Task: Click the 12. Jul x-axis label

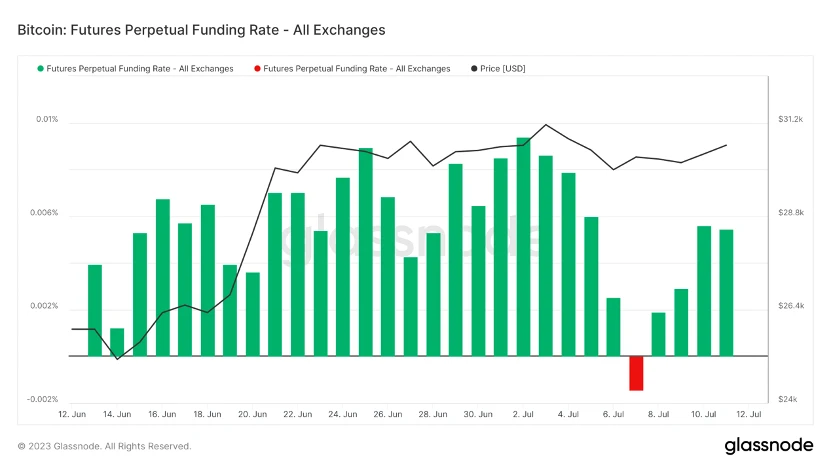Action: (748, 414)
